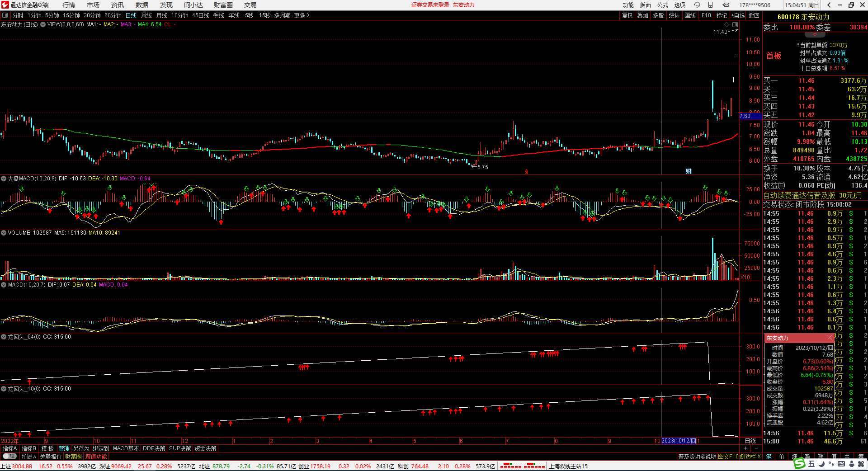Click 上证 index value 3004.88 in status bar
868x471 pixels.
(x=22, y=466)
